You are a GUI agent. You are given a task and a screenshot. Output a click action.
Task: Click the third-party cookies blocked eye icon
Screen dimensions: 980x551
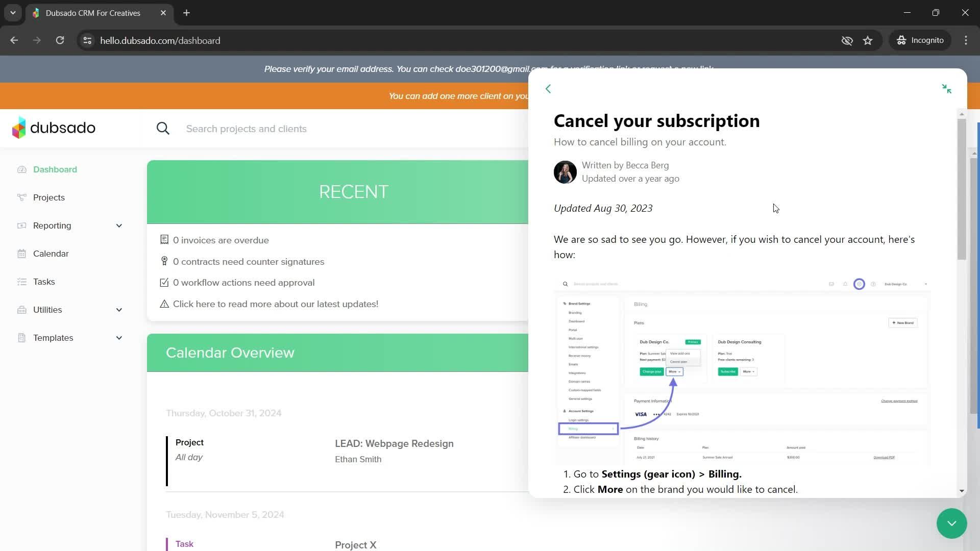coord(847,40)
